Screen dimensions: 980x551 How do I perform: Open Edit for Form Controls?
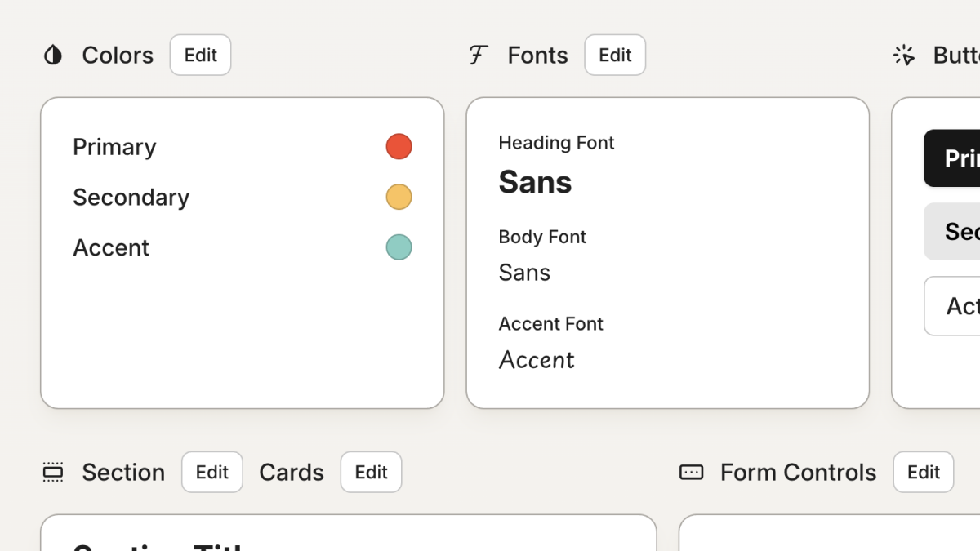(923, 472)
